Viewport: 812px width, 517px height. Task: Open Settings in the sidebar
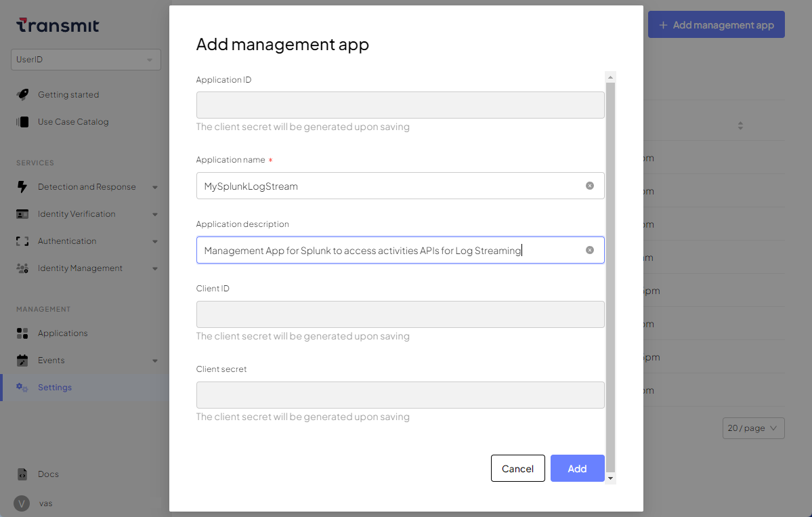54,388
